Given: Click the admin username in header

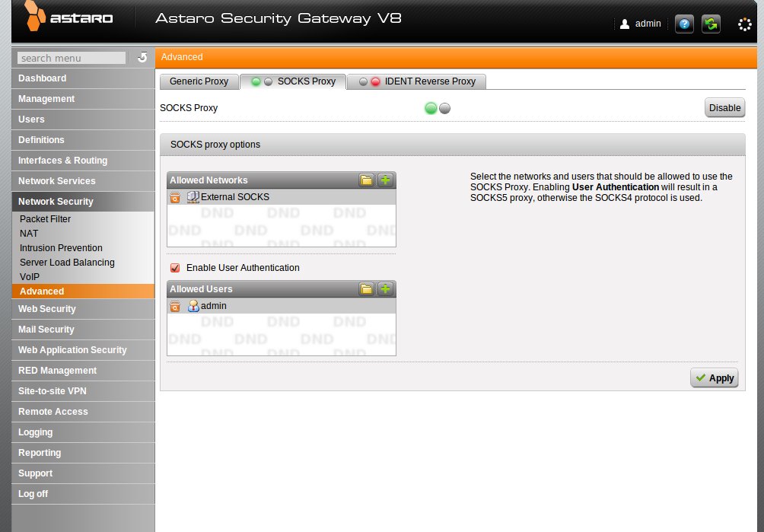Looking at the screenshot, I should click(x=648, y=24).
